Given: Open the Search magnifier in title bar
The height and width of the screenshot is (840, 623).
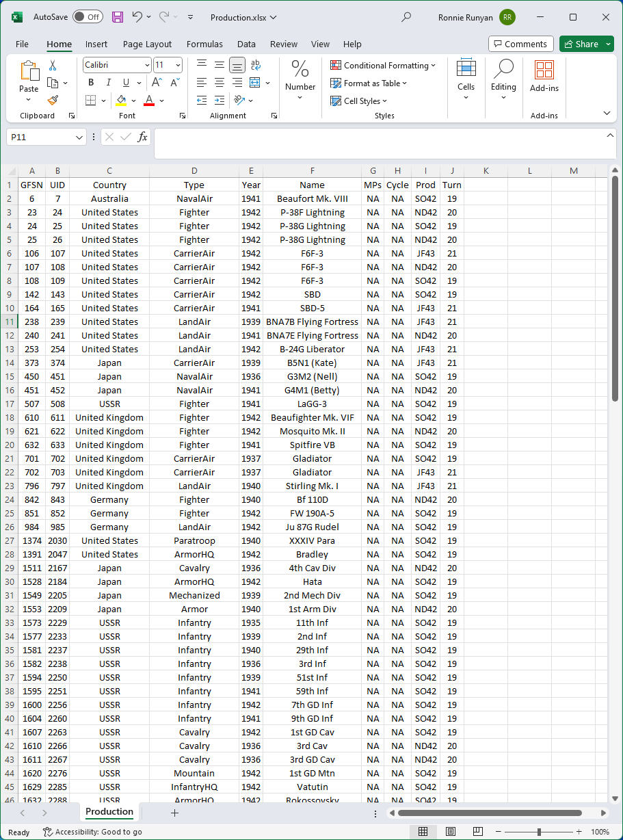Looking at the screenshot, I should pyautogui.click(x=406, y=17).
